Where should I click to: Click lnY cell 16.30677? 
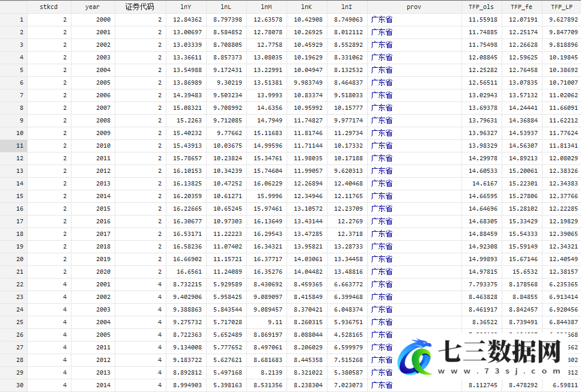coord(187,221)
